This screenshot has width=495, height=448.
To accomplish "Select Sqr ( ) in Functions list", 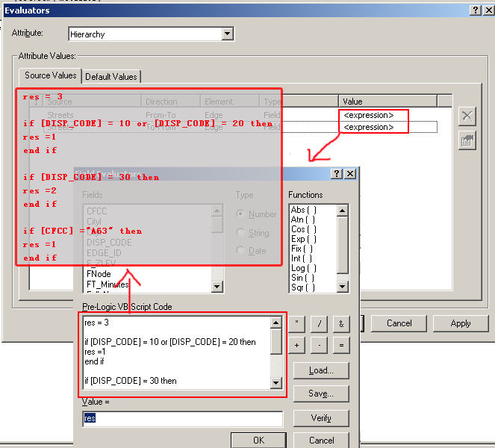I will tap(302, 287).
